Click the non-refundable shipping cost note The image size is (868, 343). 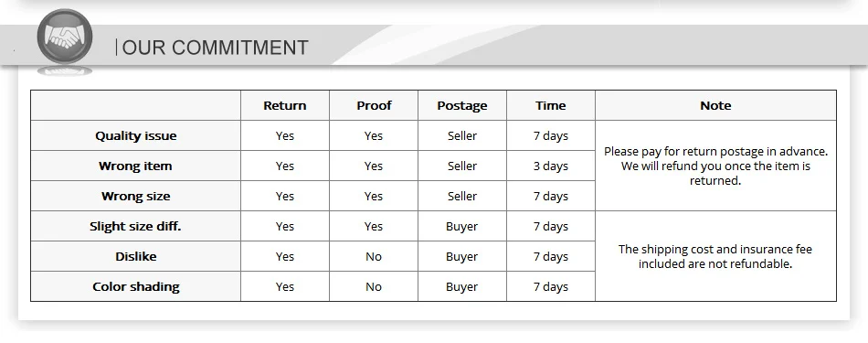tap(715, 256)
